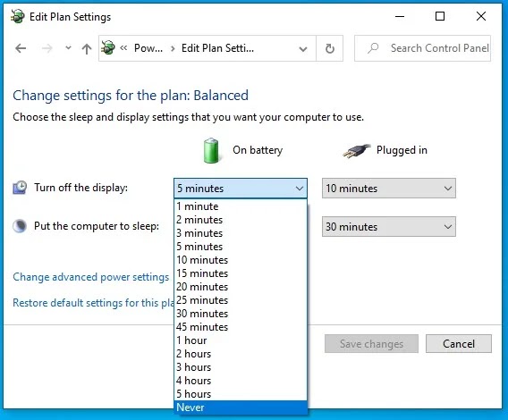Open the address bar history dropdown
508x420 pixels.
(x=303, y=49)
